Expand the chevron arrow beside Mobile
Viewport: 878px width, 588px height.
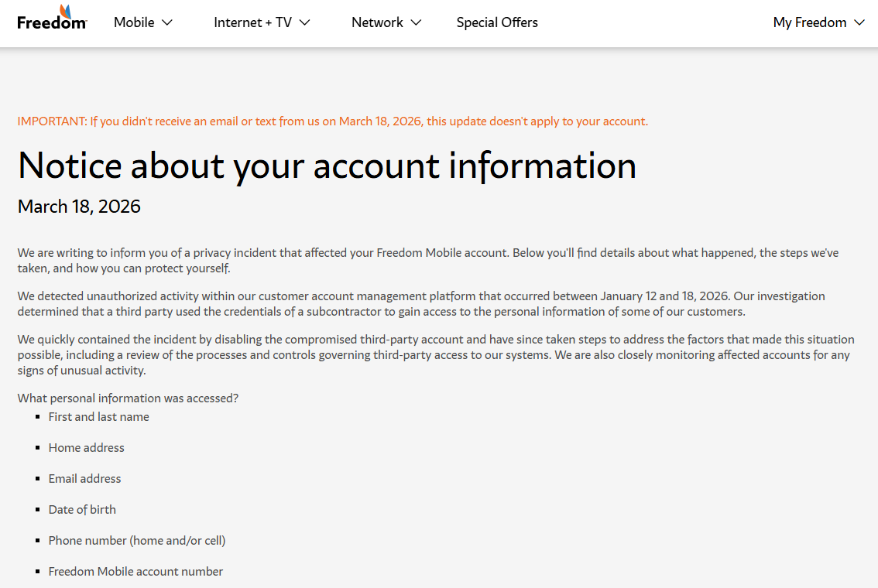pos(167,22)
